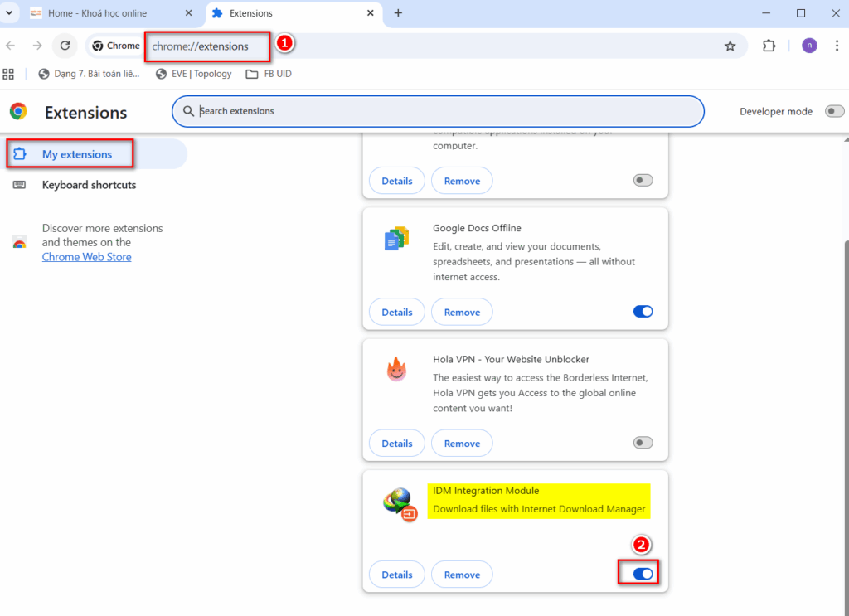849x616 pixels.
Task: Close the Extensions tab
Action: point(371,13)
